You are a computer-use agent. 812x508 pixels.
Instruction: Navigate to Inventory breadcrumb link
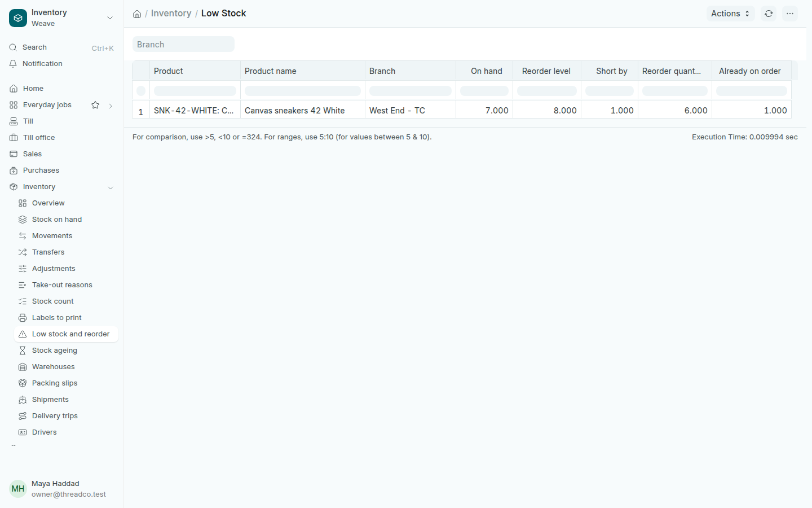[x=171, y=14]
